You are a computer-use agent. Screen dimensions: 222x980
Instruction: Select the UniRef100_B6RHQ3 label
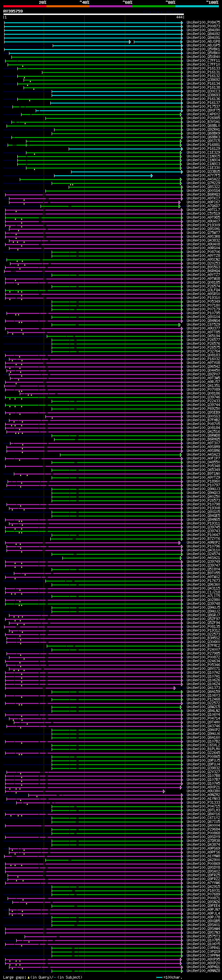[203, 194]
